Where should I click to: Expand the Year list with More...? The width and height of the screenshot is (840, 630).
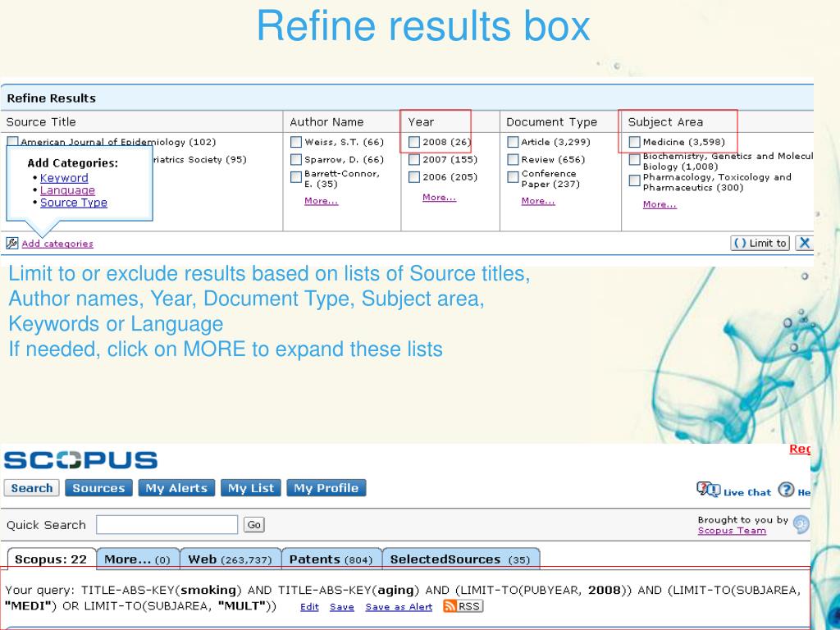(440, 198)
